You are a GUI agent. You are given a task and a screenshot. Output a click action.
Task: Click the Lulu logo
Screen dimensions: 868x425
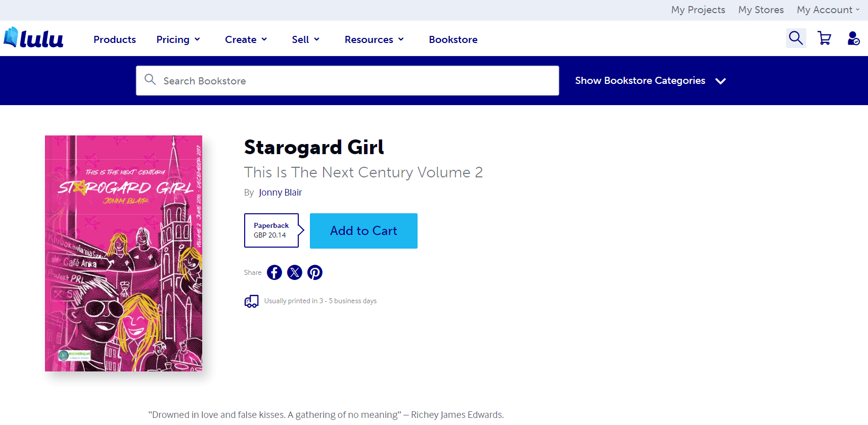33,38
